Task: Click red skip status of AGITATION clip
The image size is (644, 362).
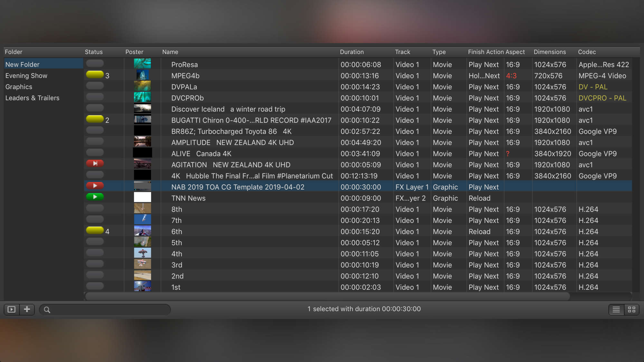Action: pyautogui.click(x=95, y=163)
